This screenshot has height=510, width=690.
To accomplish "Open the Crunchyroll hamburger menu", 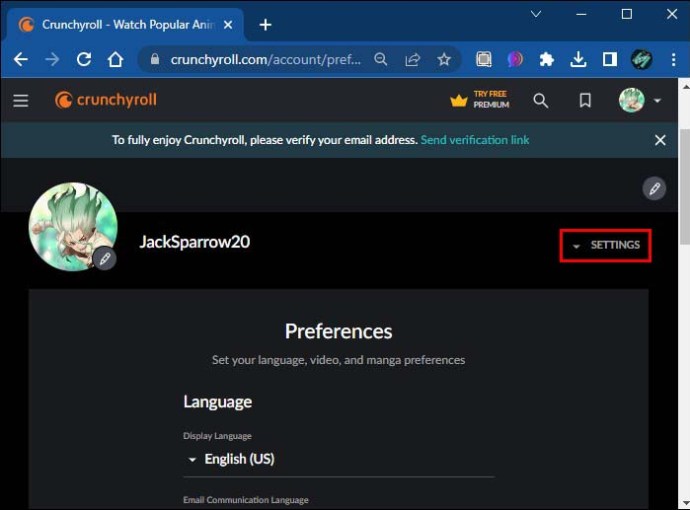I will point(21,100).
